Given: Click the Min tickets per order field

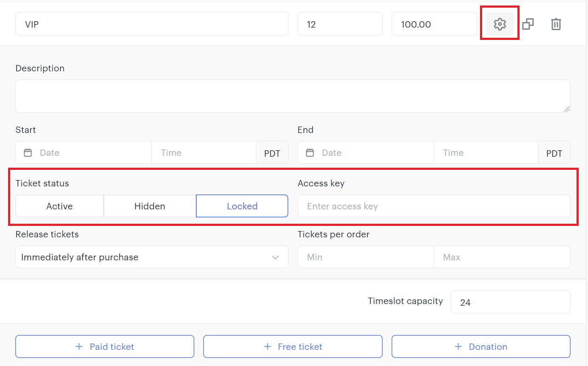Looking at the screenshot, I should [x=366, y=257].
